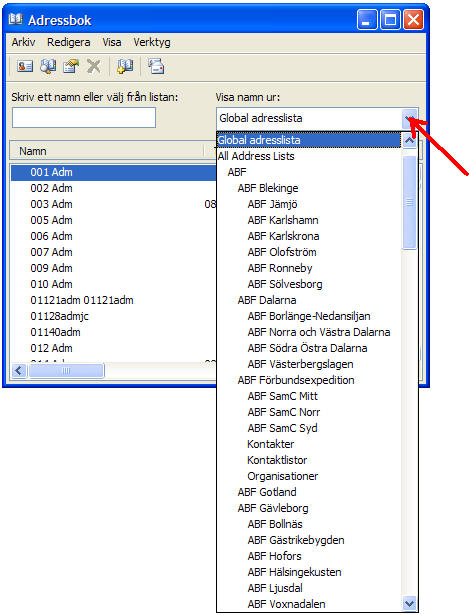Choose ABF Blekinge address list
The width and height of the screenshot is (470, 615).
coord(309,188)
